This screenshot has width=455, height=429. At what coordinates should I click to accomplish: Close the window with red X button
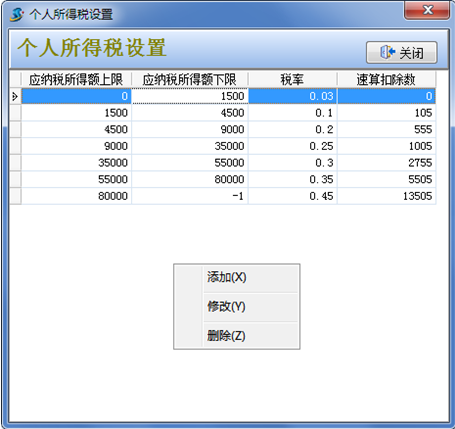pyautogui.click(x=427, y=10)
